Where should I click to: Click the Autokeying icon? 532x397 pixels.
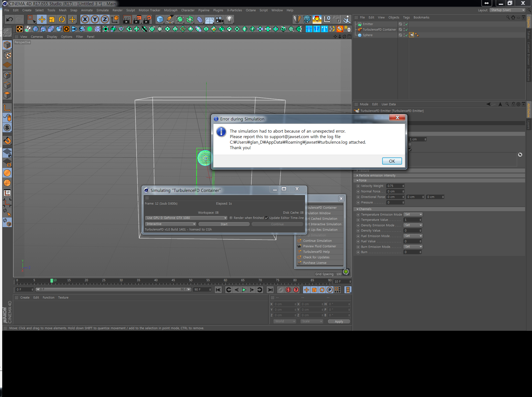[288, 290]
